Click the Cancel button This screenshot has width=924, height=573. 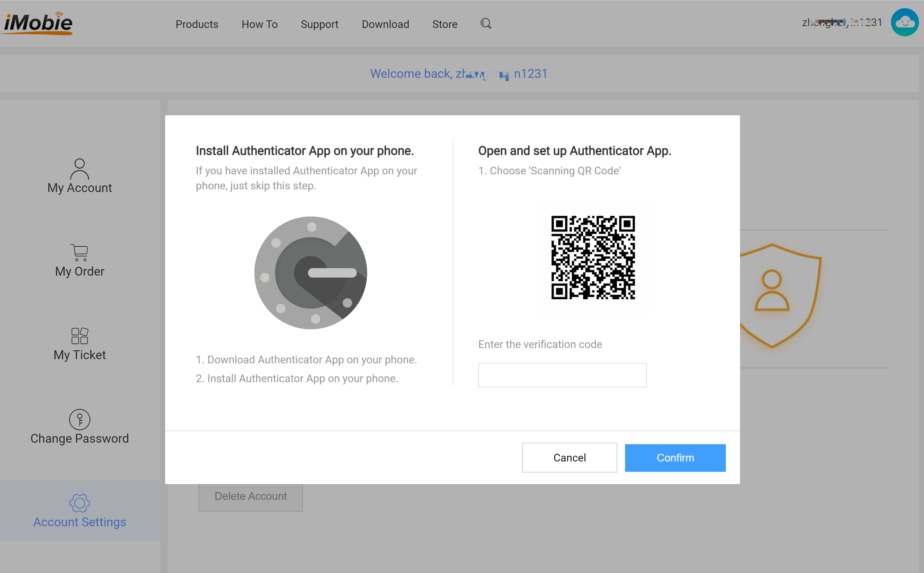pos(569,458)
